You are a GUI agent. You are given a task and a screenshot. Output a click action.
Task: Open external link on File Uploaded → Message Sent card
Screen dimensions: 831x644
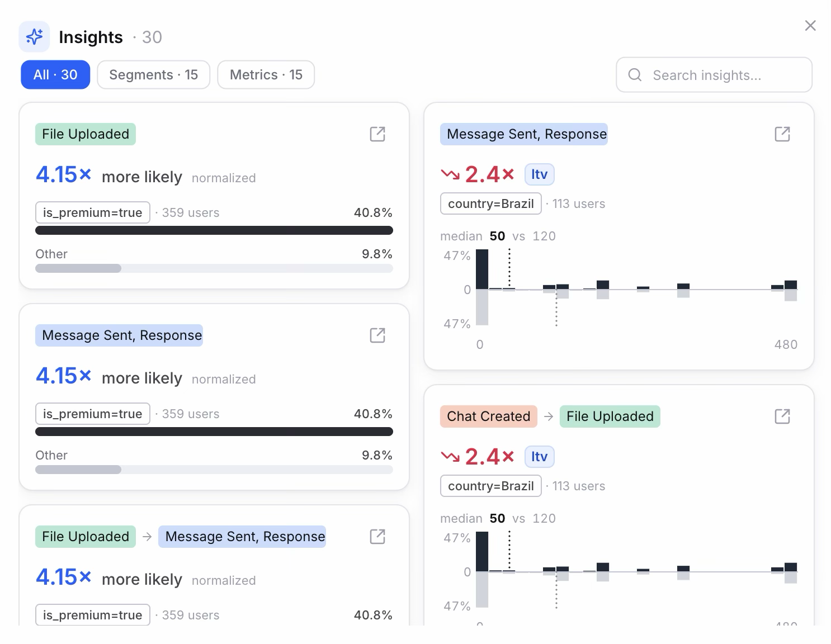point(377,537)
